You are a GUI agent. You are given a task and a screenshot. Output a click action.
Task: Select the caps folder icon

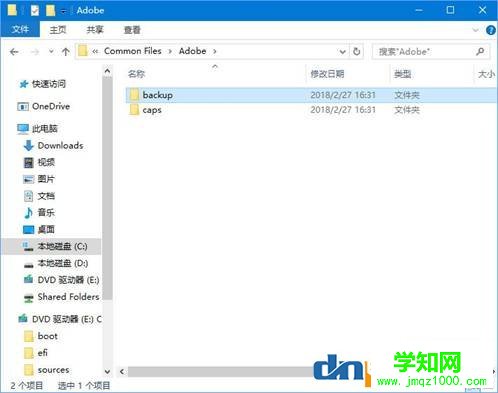pyautogui.click(x=134, y=110)
